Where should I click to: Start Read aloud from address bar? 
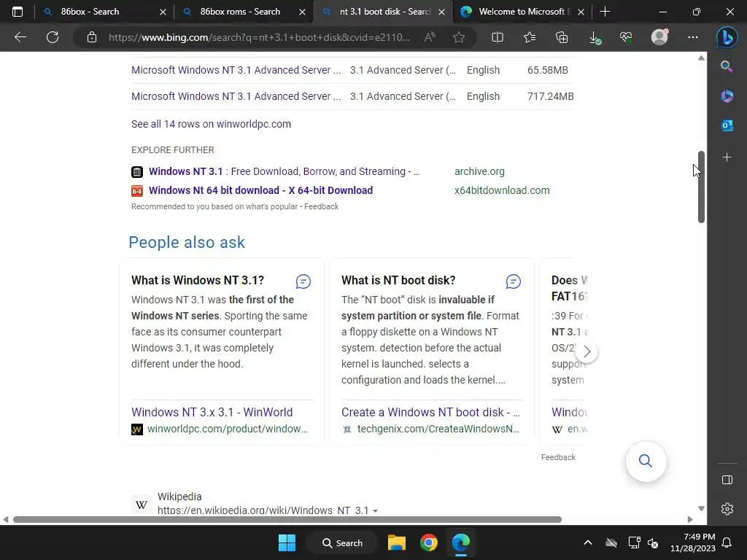[x=430, y=37]
